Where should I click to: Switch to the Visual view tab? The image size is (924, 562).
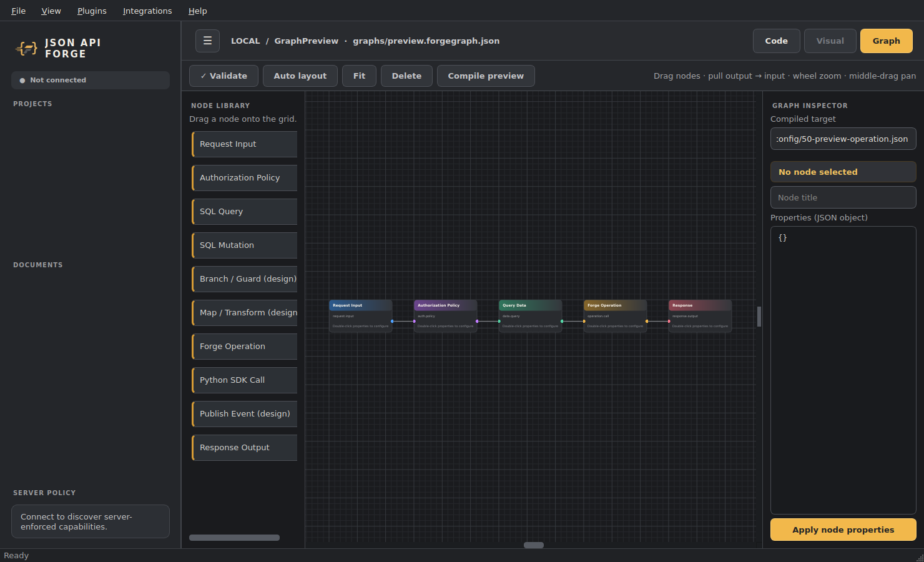830,41
